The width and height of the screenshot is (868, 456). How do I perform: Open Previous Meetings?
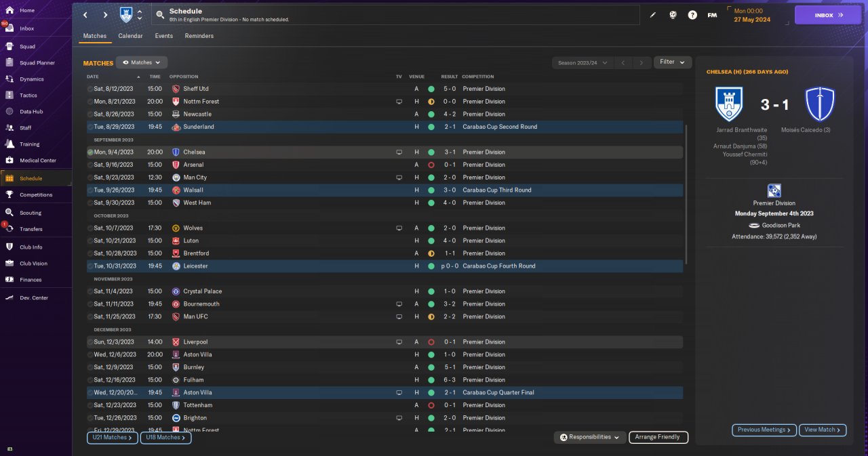(x=764, y=430)
